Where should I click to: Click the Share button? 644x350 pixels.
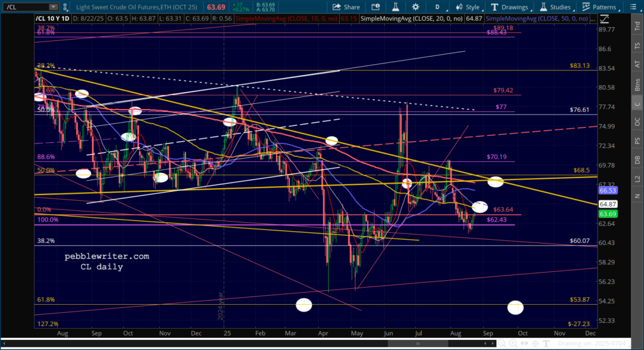coord(347,7)
